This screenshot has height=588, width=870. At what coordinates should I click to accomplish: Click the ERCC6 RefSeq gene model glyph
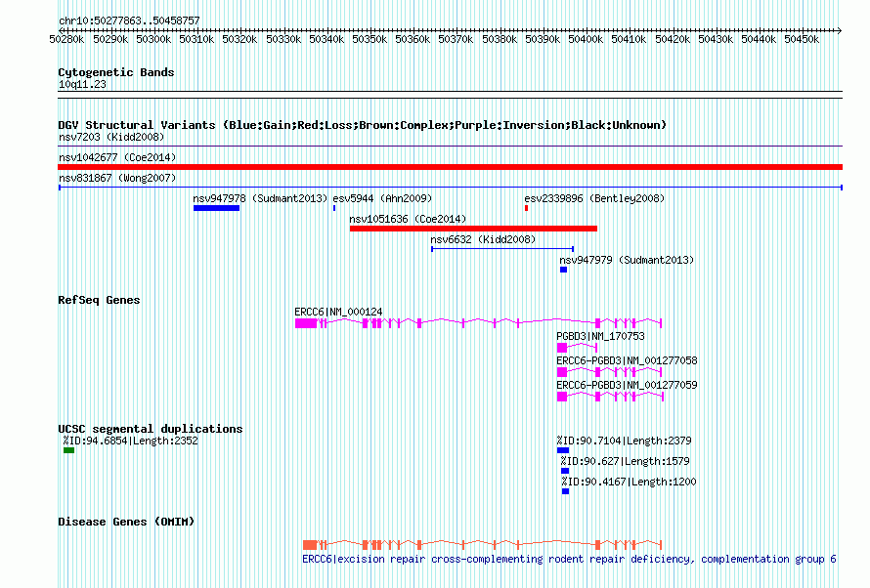pyautogui.click(x=478, y=323)
